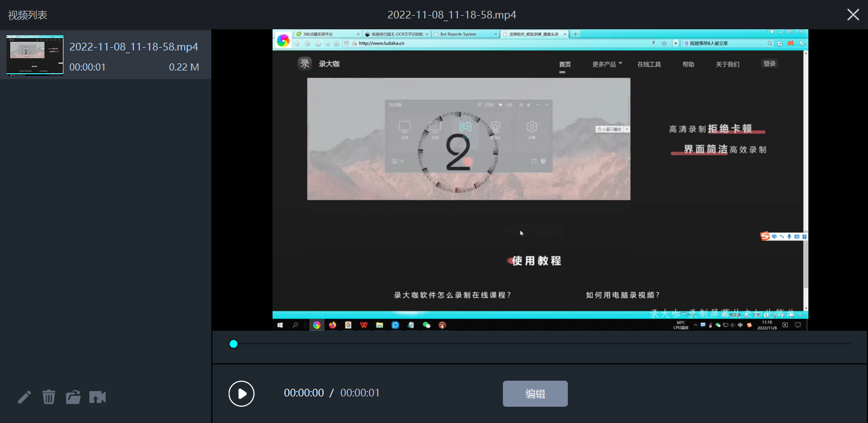Delete the video with the trash icon
Screen dimensions: 868x423
(49, 397)
